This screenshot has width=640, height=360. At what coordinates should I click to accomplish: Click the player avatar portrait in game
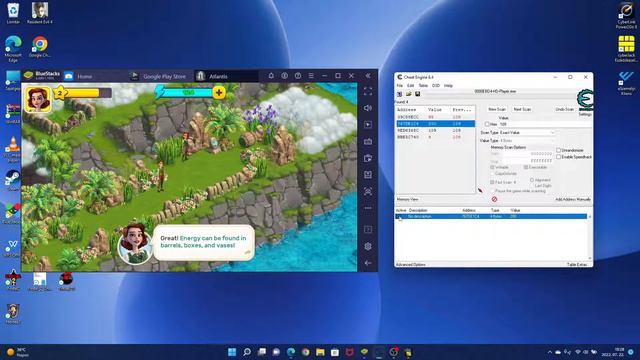38,99
